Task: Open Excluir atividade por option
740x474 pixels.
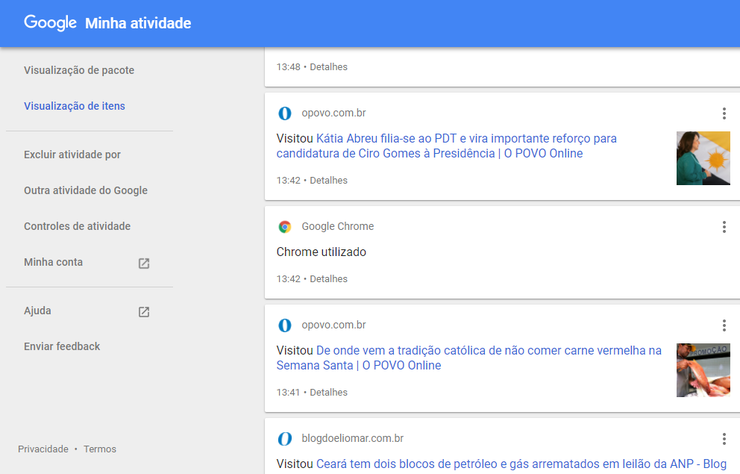Action: tap(72, 155)
